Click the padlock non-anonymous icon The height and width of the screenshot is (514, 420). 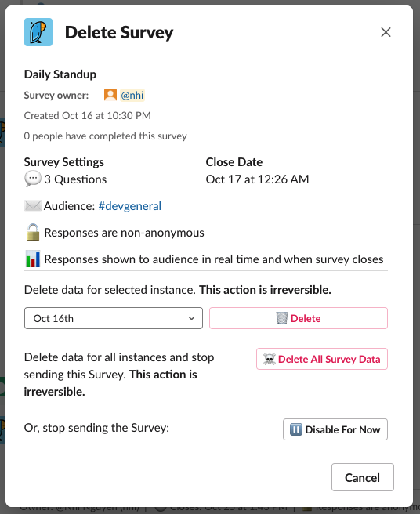(x=33, y=233)
